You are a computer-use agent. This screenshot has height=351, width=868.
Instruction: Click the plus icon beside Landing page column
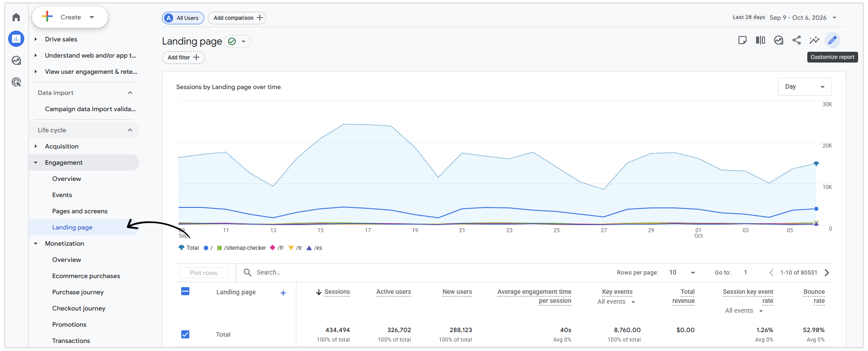[x=283, y=293]
